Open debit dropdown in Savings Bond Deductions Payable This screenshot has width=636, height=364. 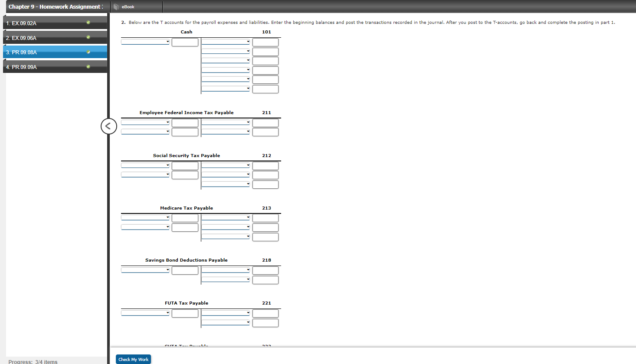tap(145, 270)
